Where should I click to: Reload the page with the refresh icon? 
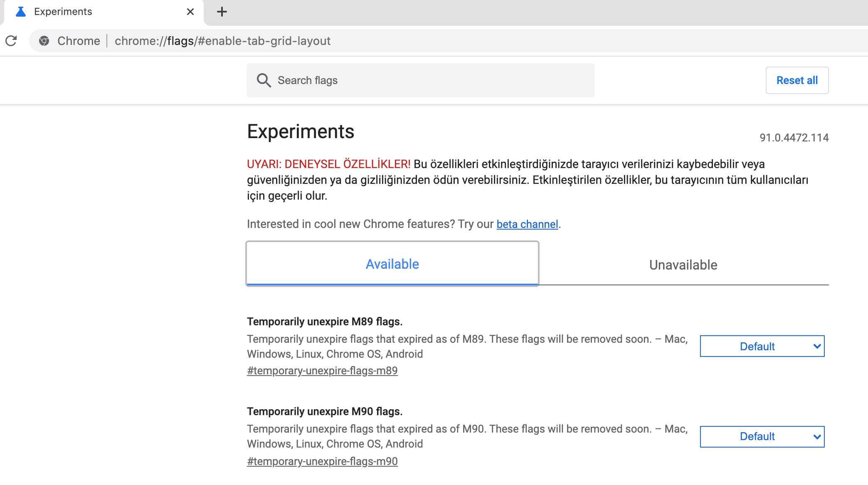pos(11,41)
